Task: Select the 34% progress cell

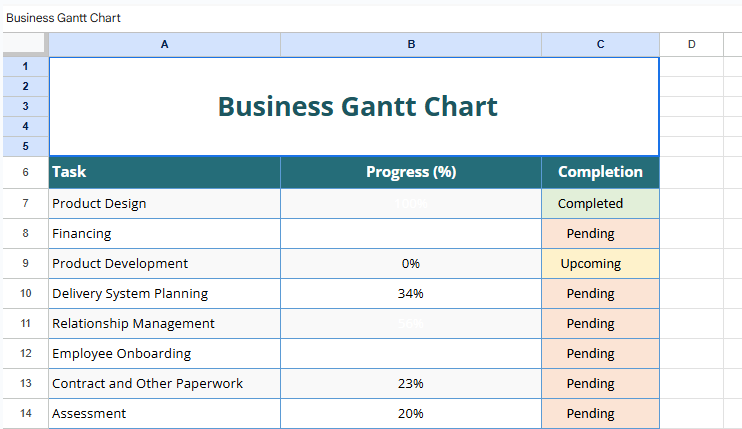Action: 410,294
